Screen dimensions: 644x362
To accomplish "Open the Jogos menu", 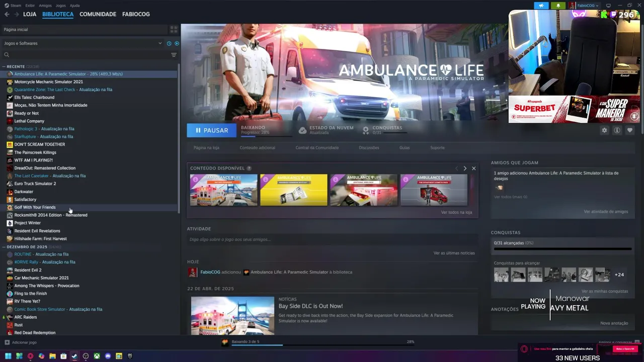I will [x=60, y=6].
